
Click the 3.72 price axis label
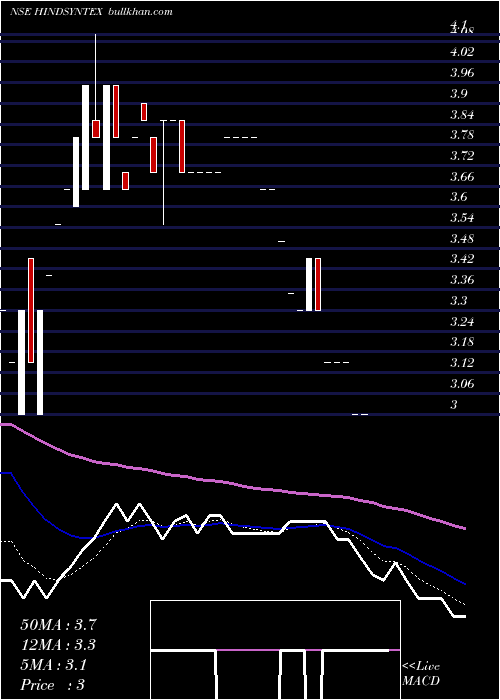click(462, 156)
